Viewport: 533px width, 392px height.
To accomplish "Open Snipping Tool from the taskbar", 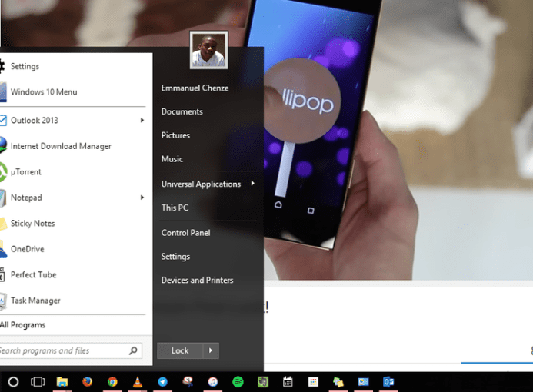I will coord(188,382).
